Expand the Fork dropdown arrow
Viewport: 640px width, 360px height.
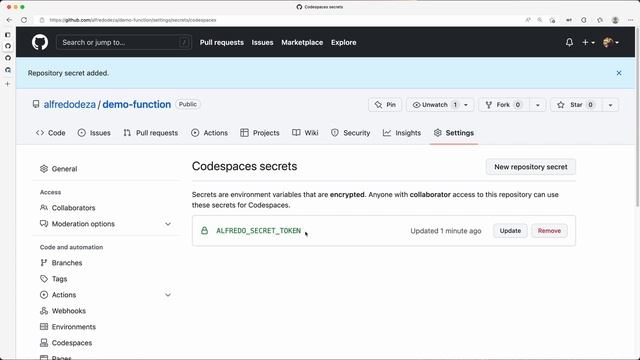point(538,105)
